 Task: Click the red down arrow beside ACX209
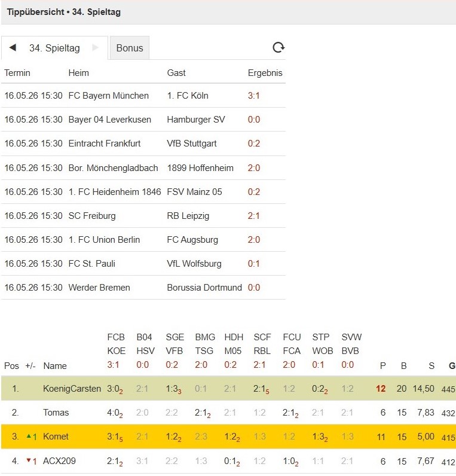(x=29, y=460)
